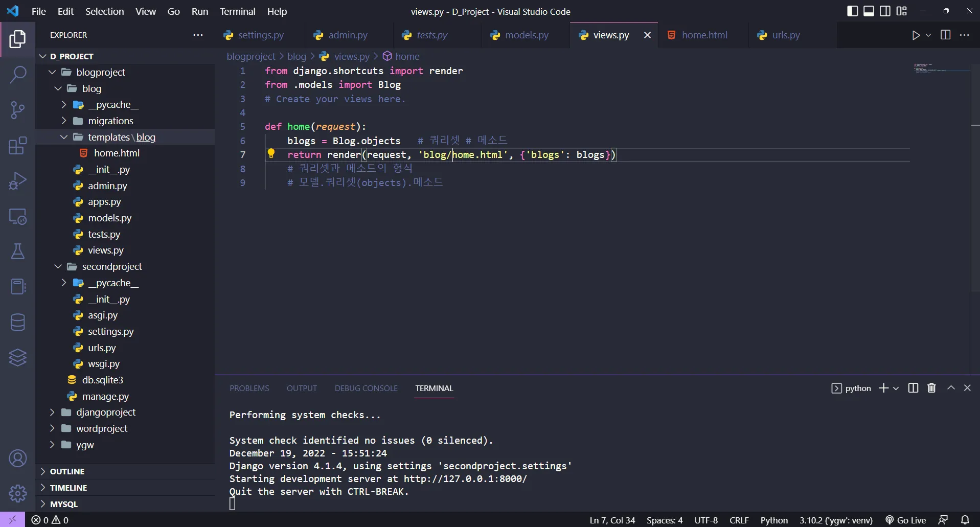Open the new terminal launch profile dropdown

(x=896, y=388)
